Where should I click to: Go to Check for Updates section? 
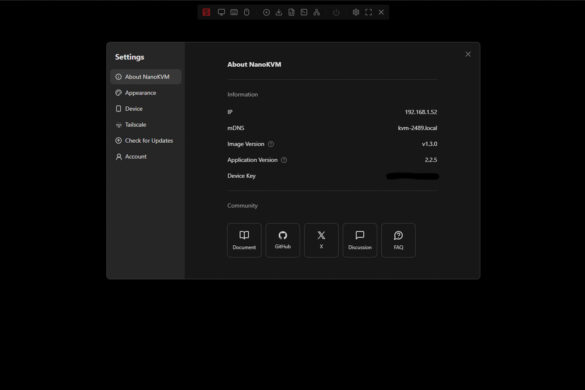[146, 141]
